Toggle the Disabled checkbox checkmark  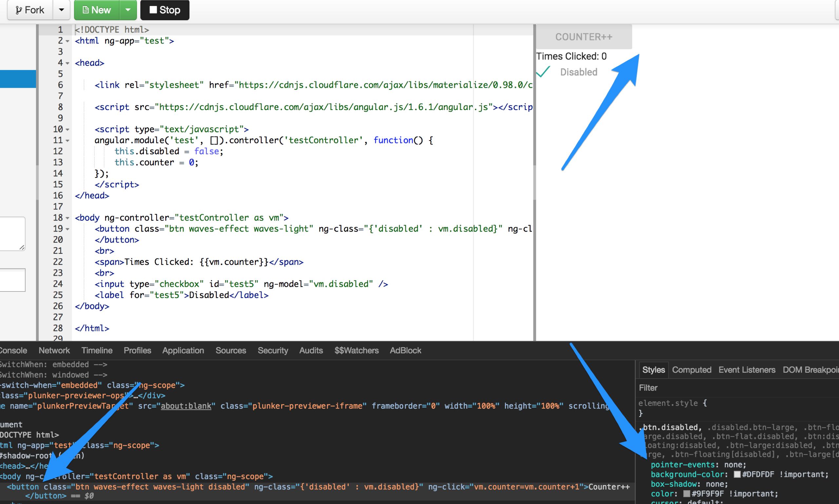543,72
